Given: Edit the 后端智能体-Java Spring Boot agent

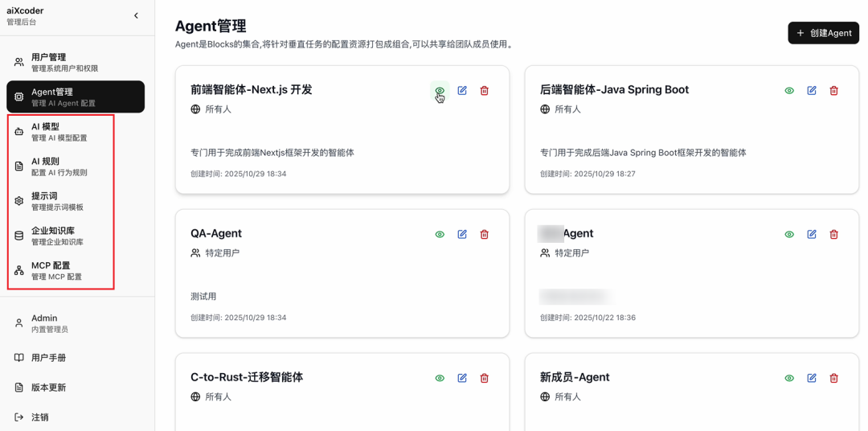Looking at the screenshot, I should [812, 91].
